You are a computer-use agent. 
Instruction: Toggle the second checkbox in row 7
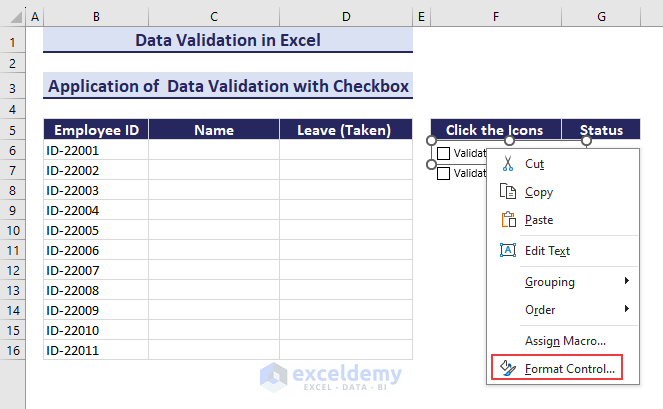(444, 172)
